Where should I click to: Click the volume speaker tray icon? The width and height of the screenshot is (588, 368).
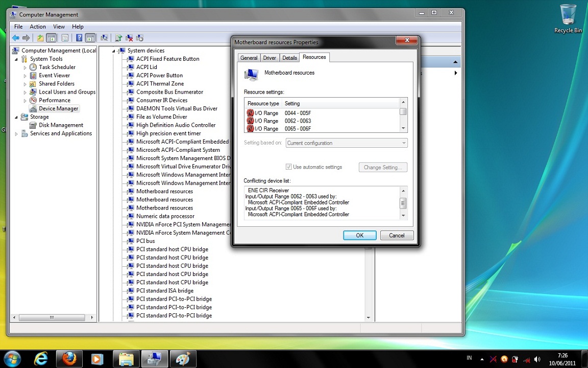pyautogui.click(x=537, y=359)
